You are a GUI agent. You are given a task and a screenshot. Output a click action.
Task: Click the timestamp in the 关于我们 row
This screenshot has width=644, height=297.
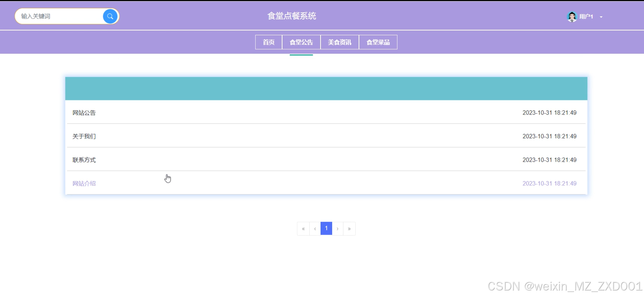[x=549, y=136]
